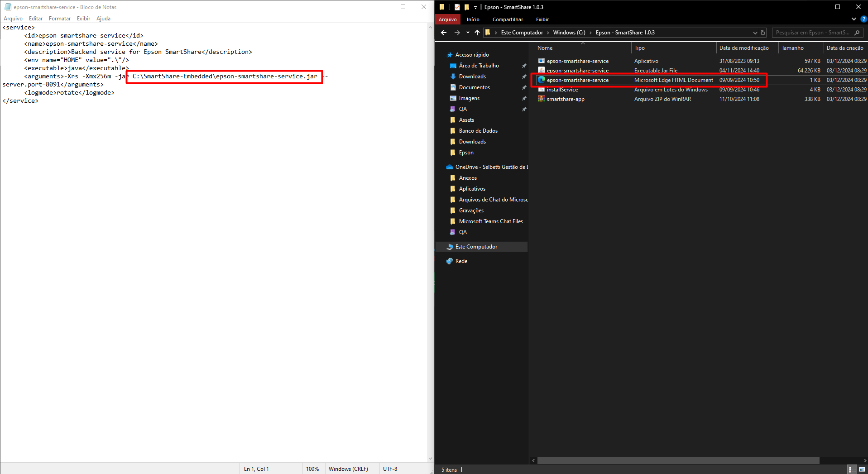Open Epson folder in sidebar
The height and width of the screenshot is (474, 868).
point(466,153)
